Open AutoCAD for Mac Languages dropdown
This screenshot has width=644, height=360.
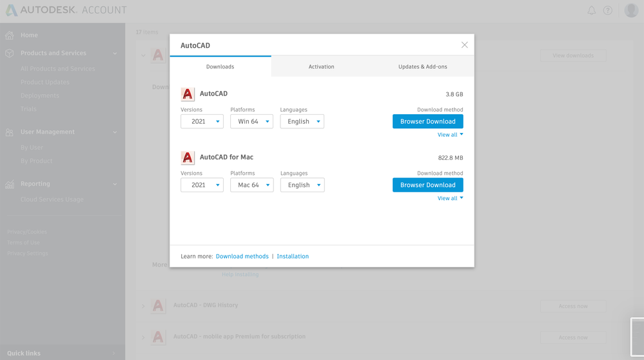pyautogui.click(x=303, y=185)
